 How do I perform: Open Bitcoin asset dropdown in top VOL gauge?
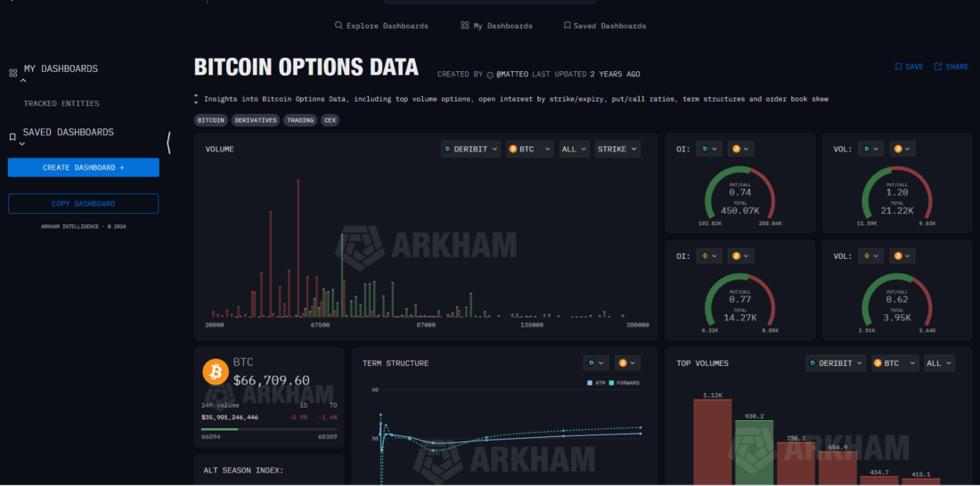902,150
